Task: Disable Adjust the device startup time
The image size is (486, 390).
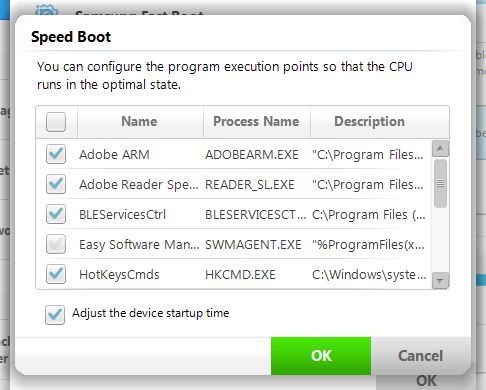Action: pyautogui.click(x=55, y=315)
